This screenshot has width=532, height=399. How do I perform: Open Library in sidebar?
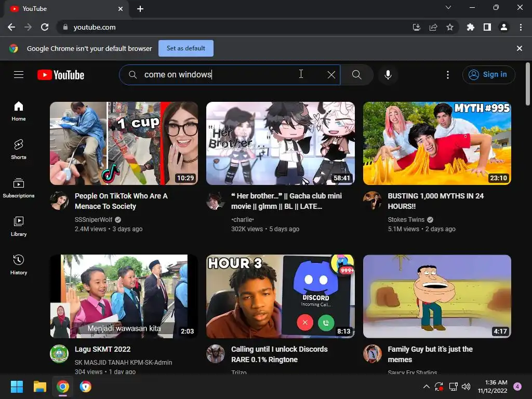click(19, 227)
